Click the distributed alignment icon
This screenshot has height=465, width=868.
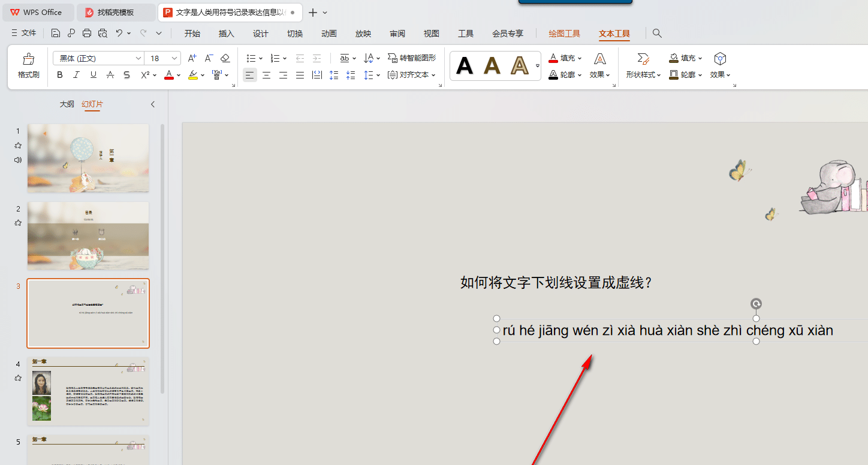pyautogui.click(x=317, y=75)
